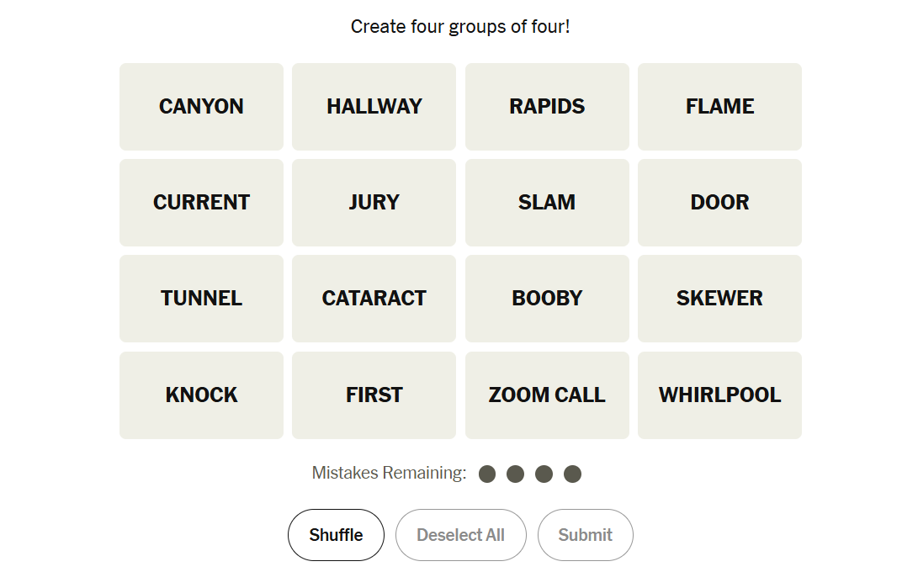The height and width of the screenshot is (588, 918).
Task: Submit the selected group
Action: point(585,535)
